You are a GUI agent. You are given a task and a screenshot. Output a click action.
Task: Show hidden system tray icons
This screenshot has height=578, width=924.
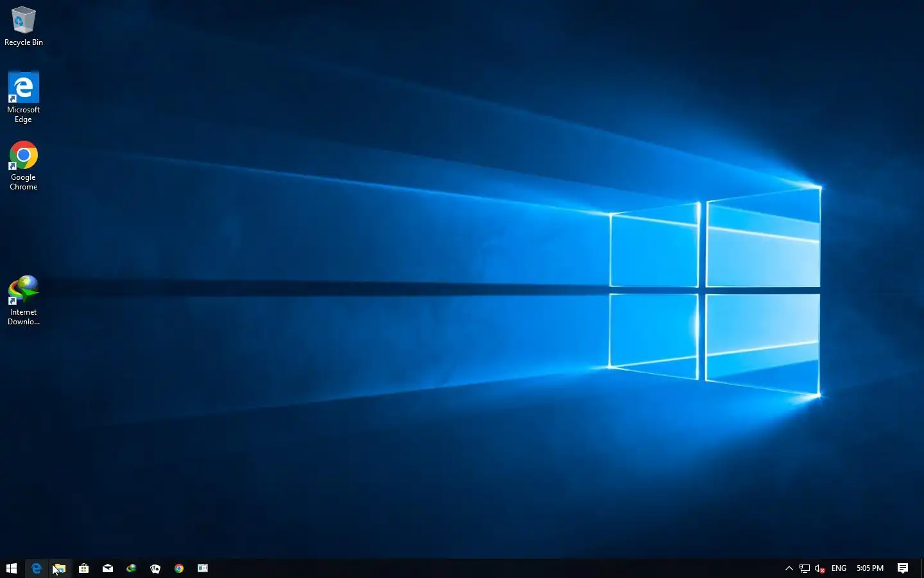[789, 568]
